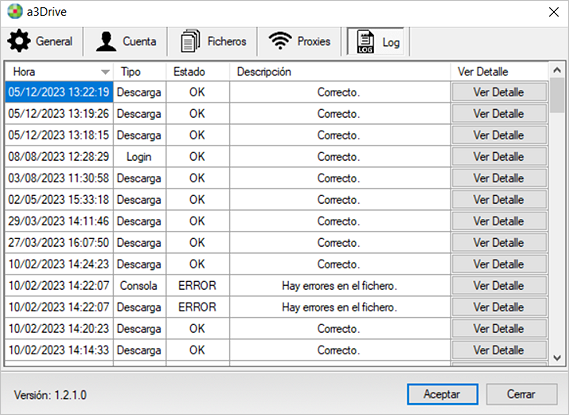The width and height of the screenshot is (569, 415).
Task: Select the 29/03/2023 14:11:46 timestamp cell
Action: click(59, 221)
